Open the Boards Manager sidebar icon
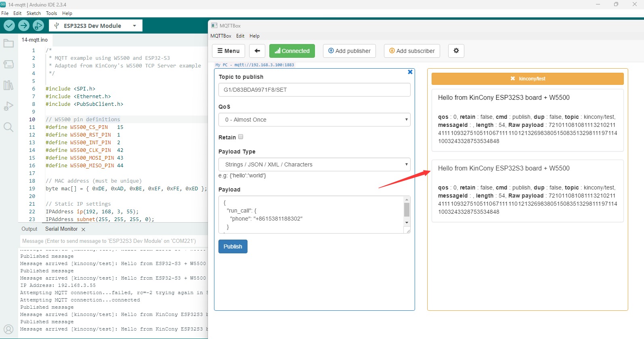The height and width of the screenshot is (339, 644). pyautogui.click(x=8, y=64)
